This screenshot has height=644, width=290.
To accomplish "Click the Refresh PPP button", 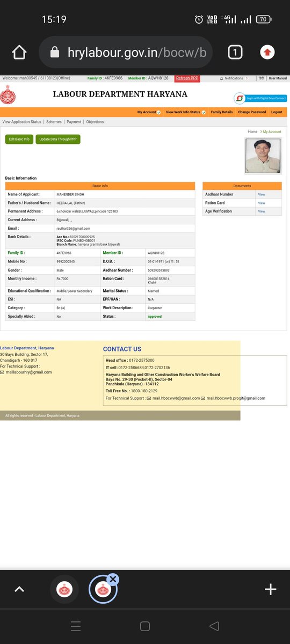I will 187,78.
